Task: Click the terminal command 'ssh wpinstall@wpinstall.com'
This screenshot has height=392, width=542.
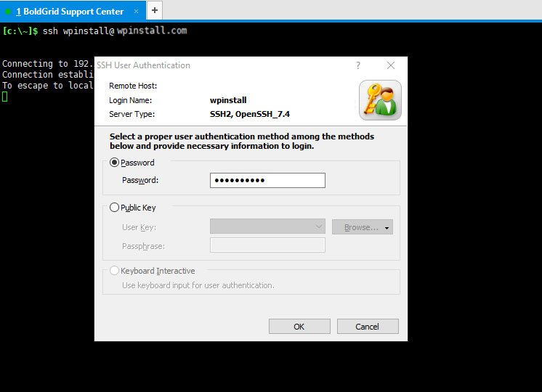Action: pos(115,30)
